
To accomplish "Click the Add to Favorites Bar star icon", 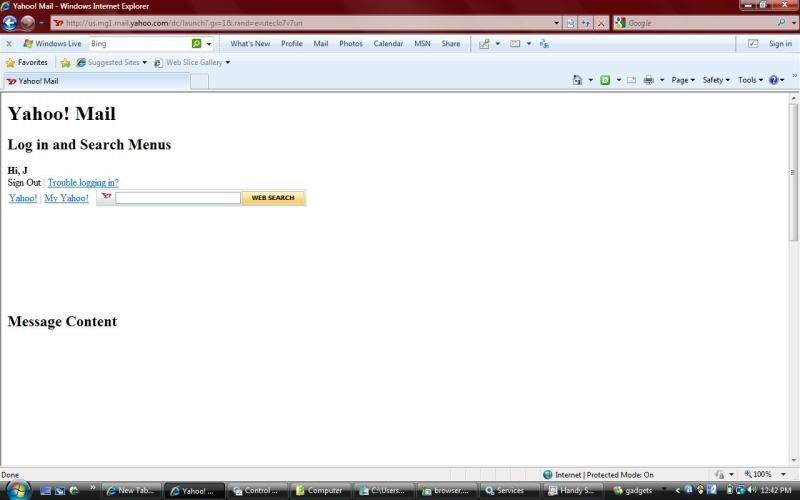I will coord(65,63).
